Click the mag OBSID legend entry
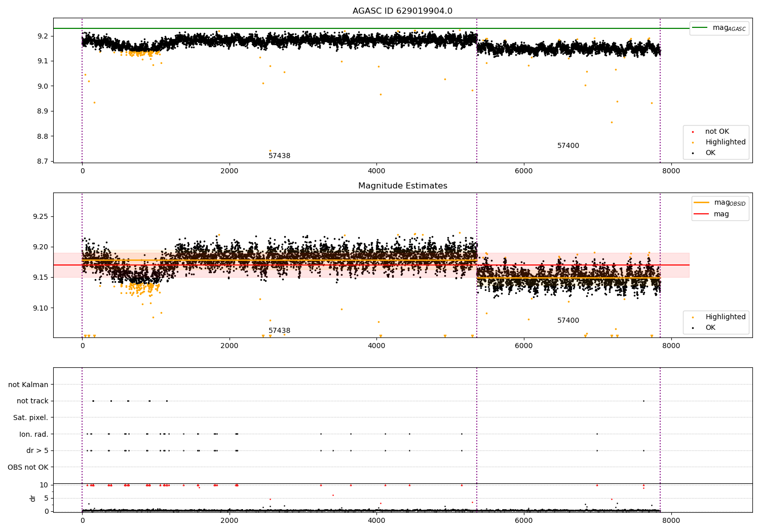Viewport: 760px width, 532px height. 719,203
